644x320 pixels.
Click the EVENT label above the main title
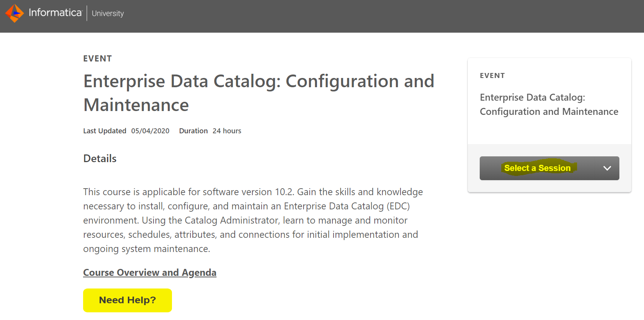click(x=97, y=59)
